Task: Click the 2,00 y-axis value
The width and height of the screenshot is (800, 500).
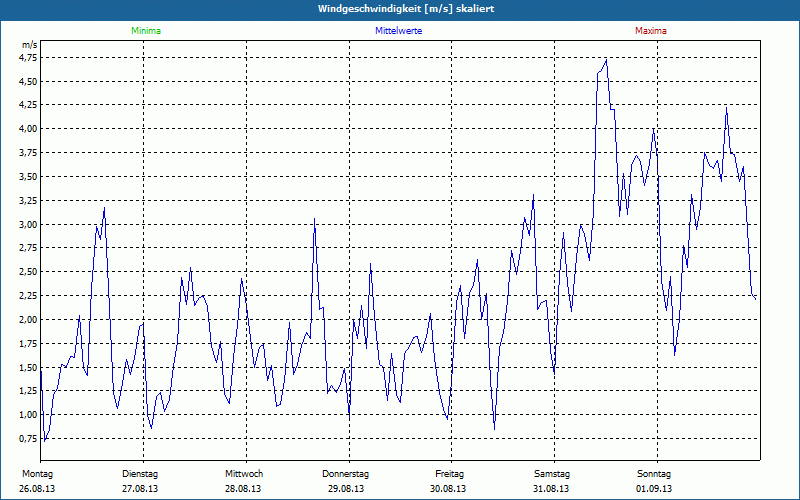Action: tap(29, 319)
